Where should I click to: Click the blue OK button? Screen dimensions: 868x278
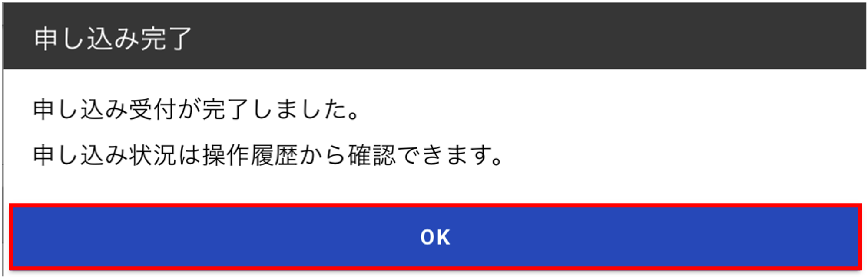tap(435, 237)
